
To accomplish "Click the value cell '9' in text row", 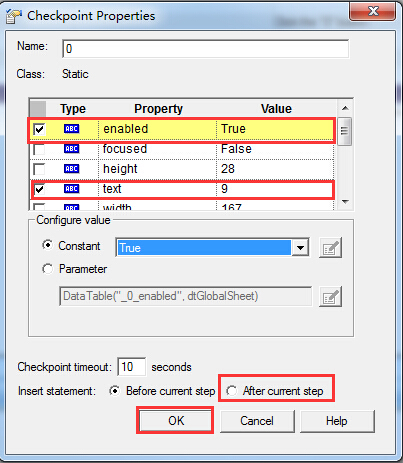I will (275, 189).
